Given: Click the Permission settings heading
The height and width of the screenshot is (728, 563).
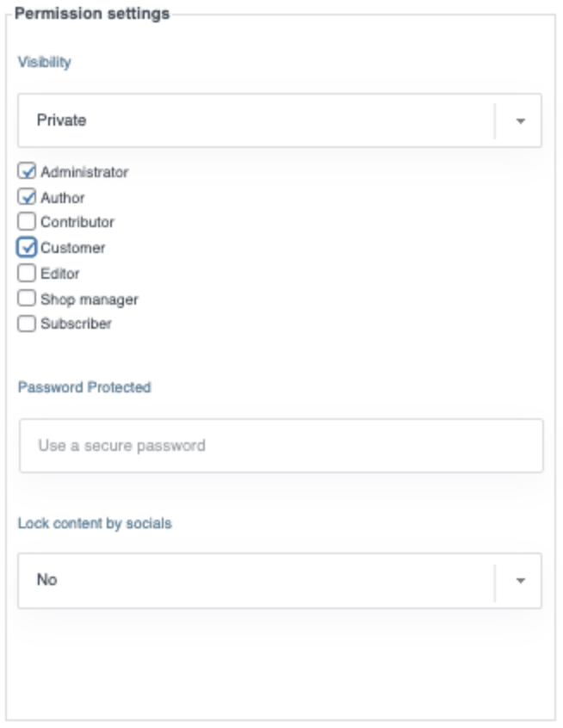Looking at the screenshot, I should pyautogui.click(x=92, y=14).
